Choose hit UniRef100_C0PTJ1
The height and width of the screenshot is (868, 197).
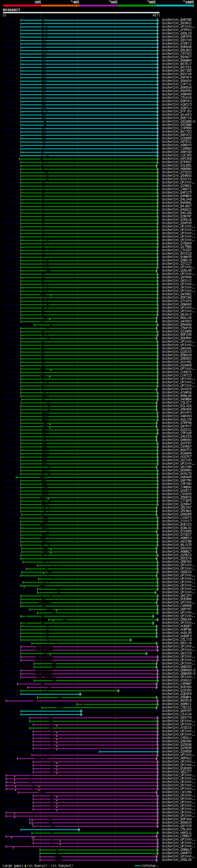177,84
